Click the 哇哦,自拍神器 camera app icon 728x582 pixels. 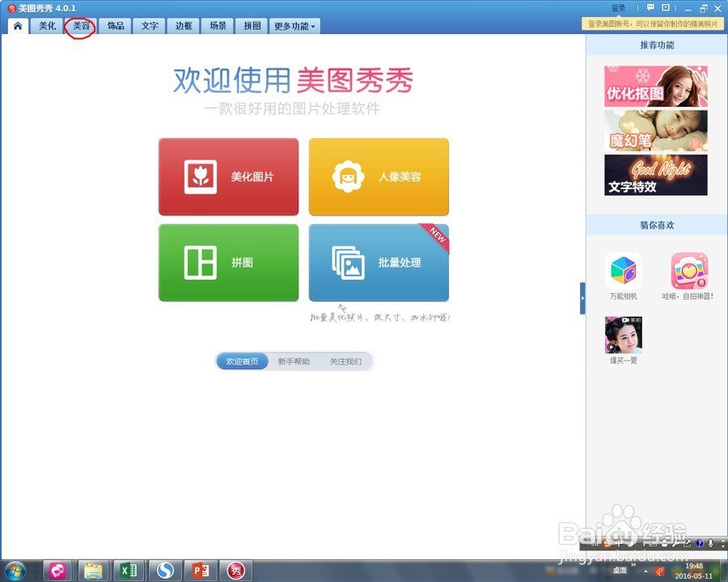(689, 271)
